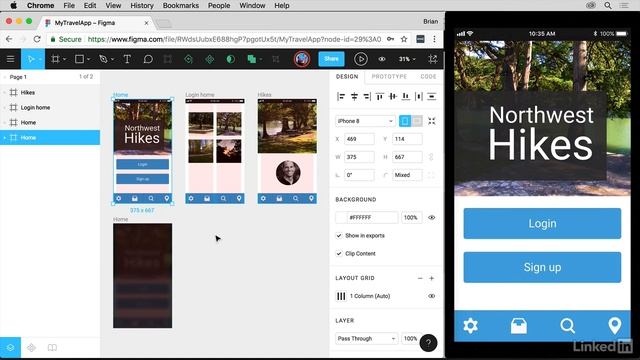Set frame orientation to landscape
This screenshot has height=360, width=640.
(417, 121)
